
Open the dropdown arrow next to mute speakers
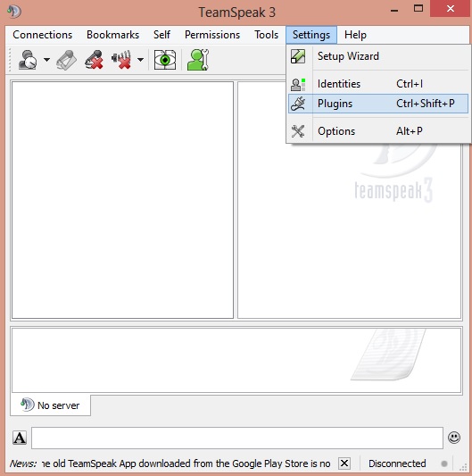pyautogui.click(x=140, y=60)
